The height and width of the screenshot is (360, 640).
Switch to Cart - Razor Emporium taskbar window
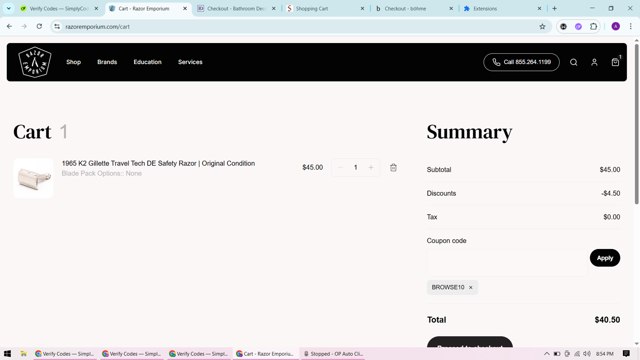tap(265, 353)
